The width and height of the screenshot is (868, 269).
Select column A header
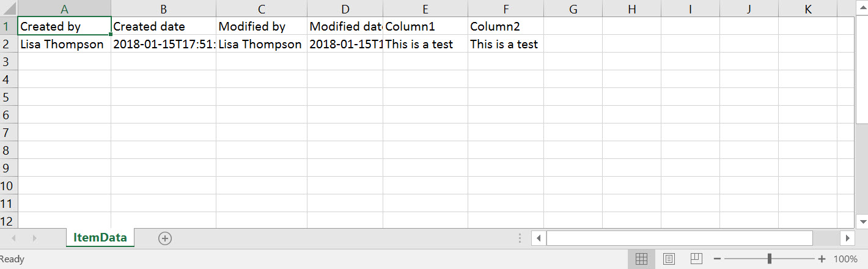(65, 9)
